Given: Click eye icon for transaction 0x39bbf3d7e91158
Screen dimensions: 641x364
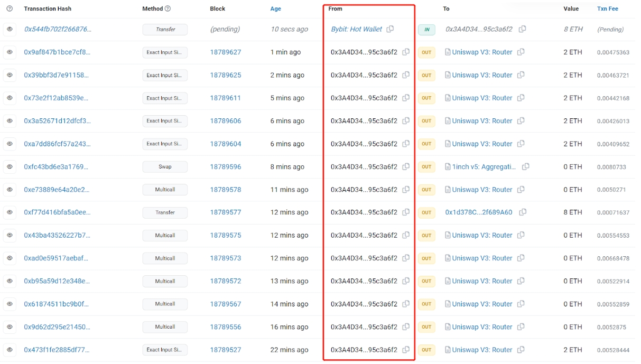Looking at the screenshot, I should click(x=10, y=75).
